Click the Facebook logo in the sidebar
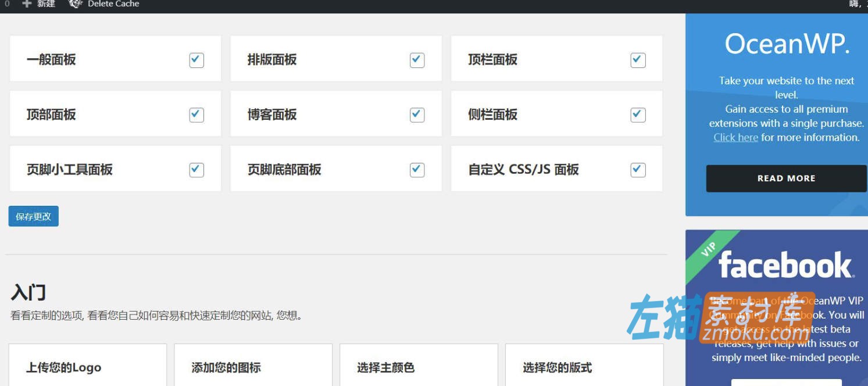 coord(786,265)
